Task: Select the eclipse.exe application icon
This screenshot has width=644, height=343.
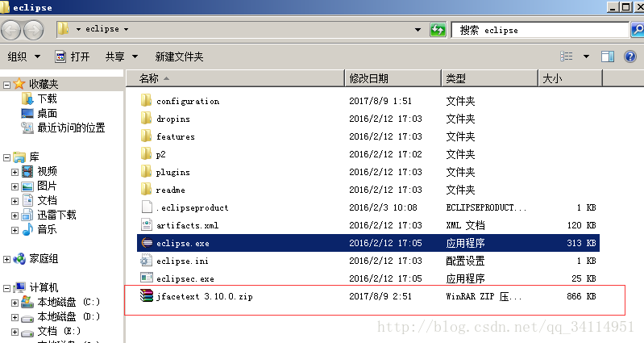Action: [147, 243]
